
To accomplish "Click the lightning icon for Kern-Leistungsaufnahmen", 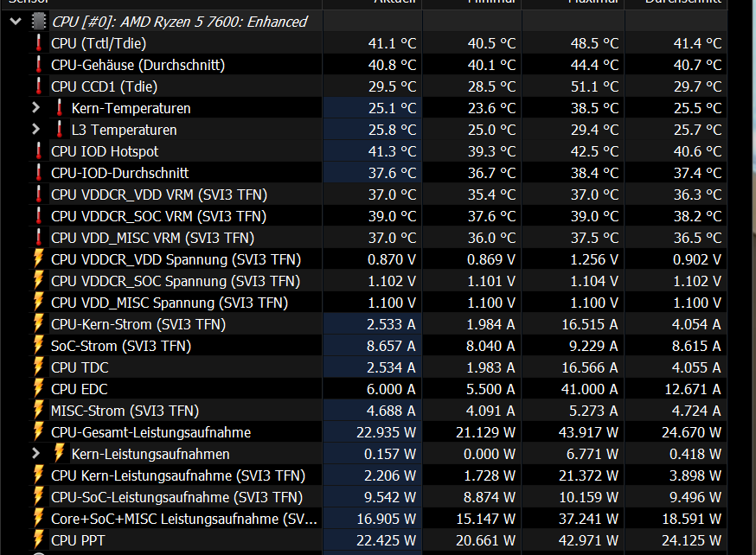I will click(x=60, y=453).
